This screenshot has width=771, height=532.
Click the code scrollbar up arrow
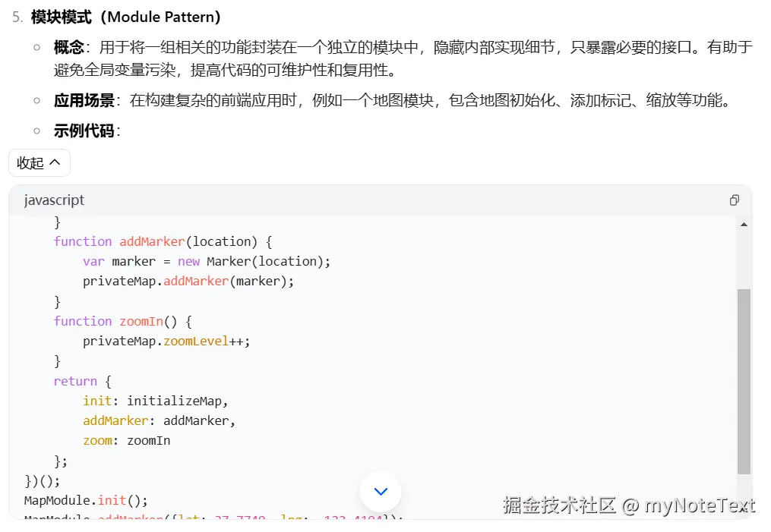[x=744, y=225]
